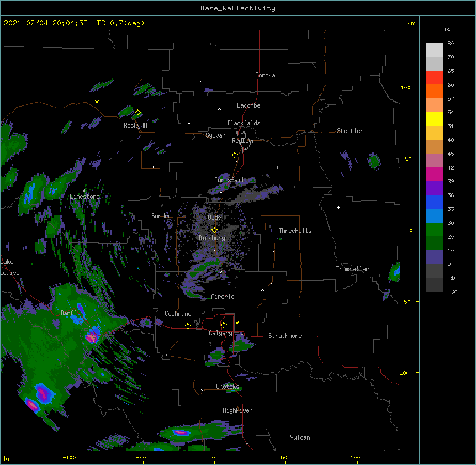Click the Stettler town label
The image size is (476, 465).
[x=350, y=131]
